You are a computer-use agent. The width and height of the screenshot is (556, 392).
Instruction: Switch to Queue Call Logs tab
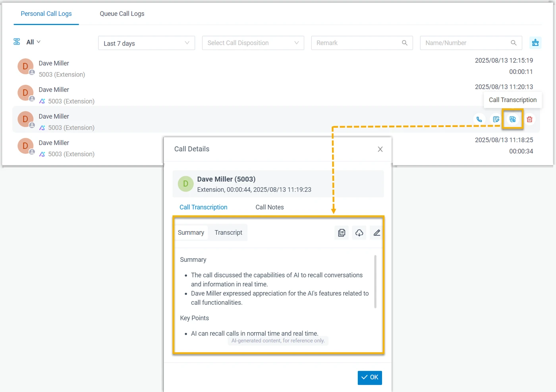[x=122, y=13]
